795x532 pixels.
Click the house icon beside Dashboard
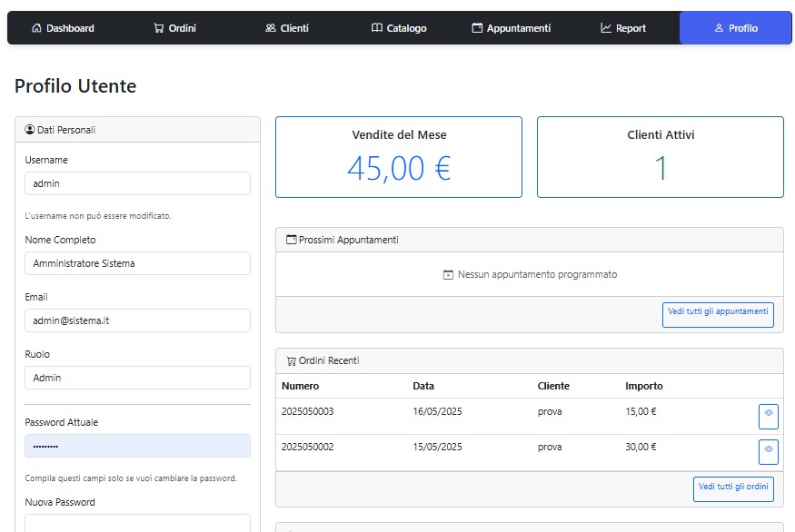[x=36, y=28]
